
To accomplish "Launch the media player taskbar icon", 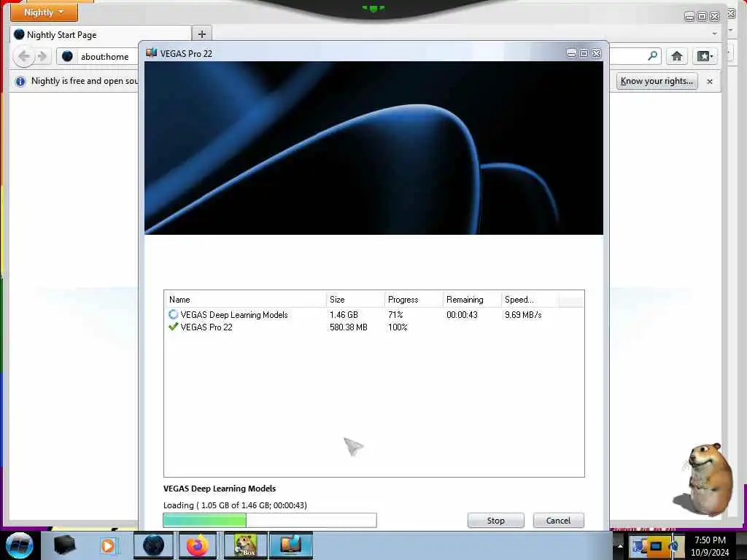I will point(108,545).
